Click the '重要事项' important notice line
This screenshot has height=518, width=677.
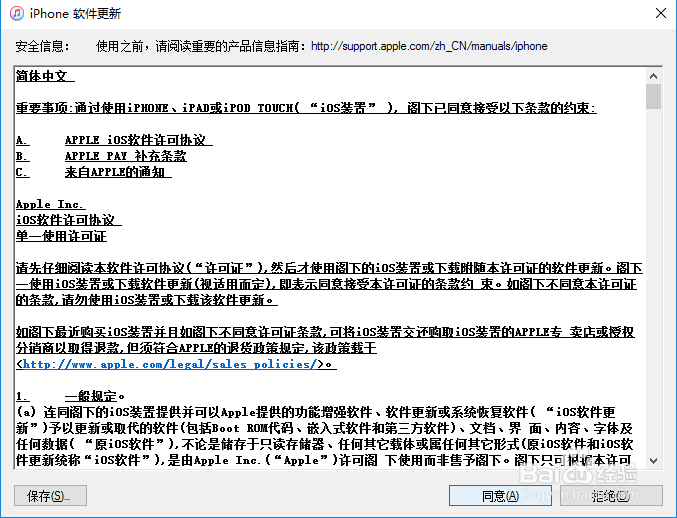306,107
